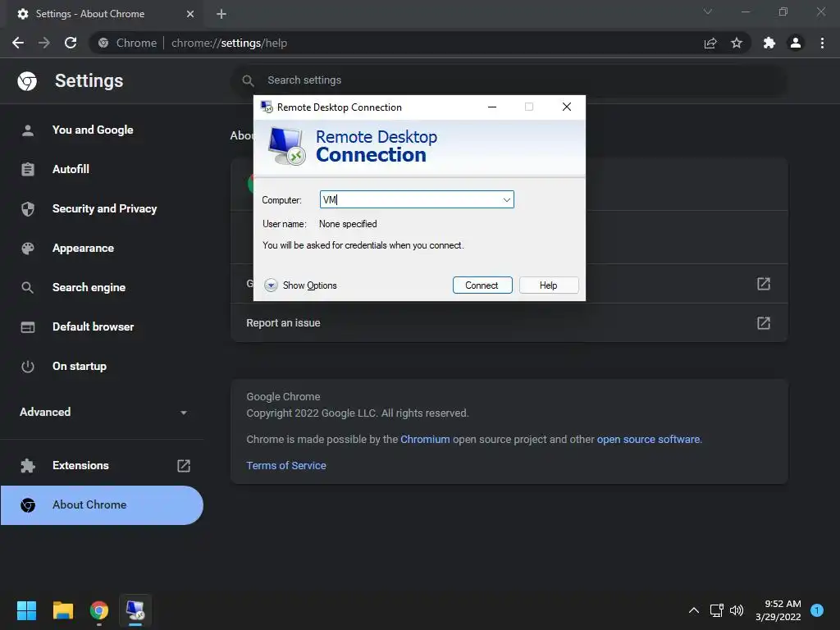Close the Settings - About Chrome tab
This screenshot has height=630, width=840.
click(x=190, y=14)
